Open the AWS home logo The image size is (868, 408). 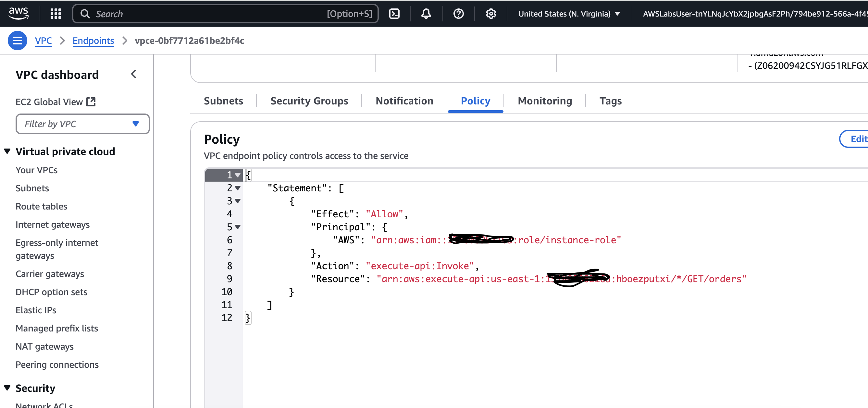tap(18, 14)
